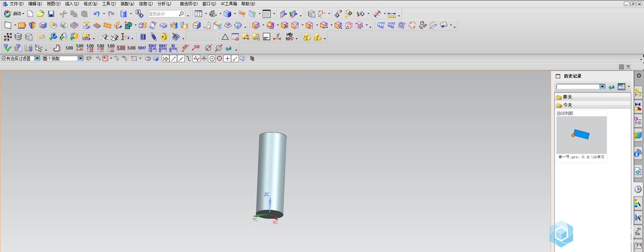Click the green check mark validation icon
This screenshot has width=644, height=252.
7,48
